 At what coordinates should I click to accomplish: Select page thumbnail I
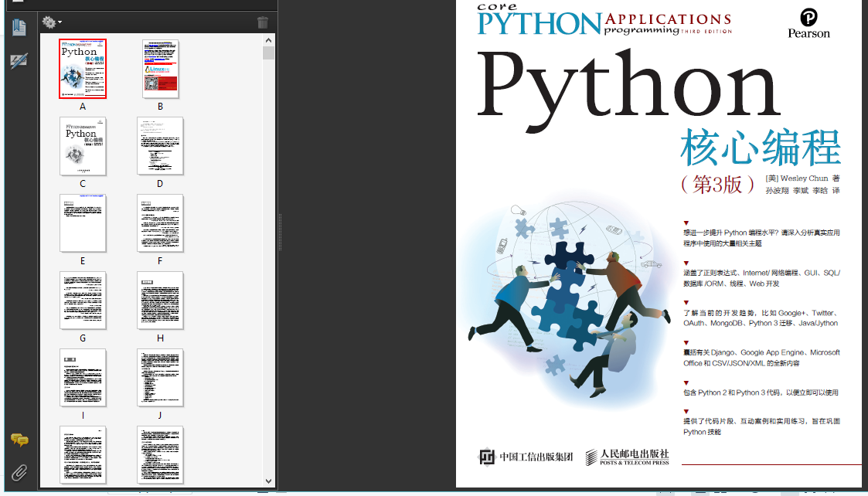point(83,378)
